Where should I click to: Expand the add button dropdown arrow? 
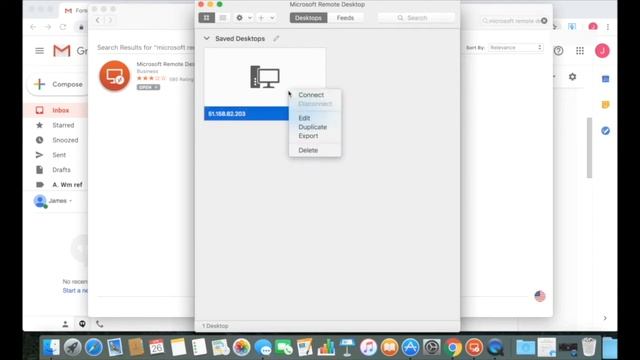pyautogui.click(x=272, y=18)
